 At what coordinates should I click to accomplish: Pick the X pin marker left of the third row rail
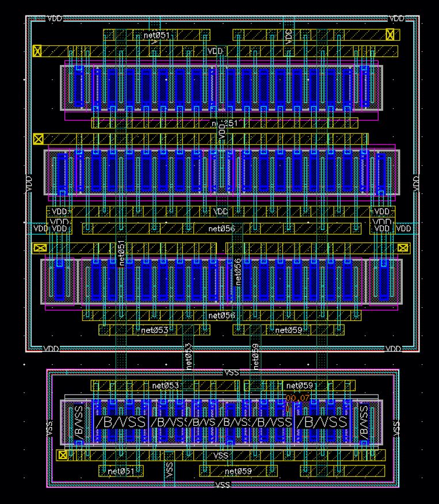pyautogui.click(x=40, y=248)
